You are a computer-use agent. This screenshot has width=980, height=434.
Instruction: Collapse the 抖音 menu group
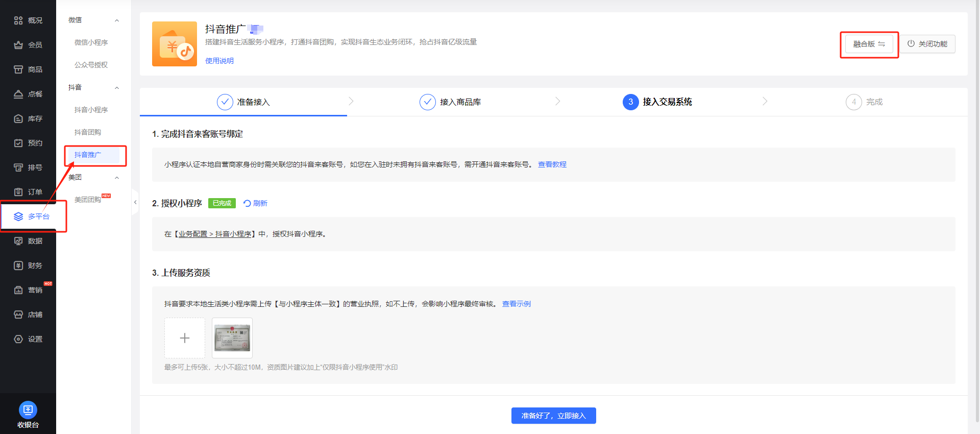[117, 88]
